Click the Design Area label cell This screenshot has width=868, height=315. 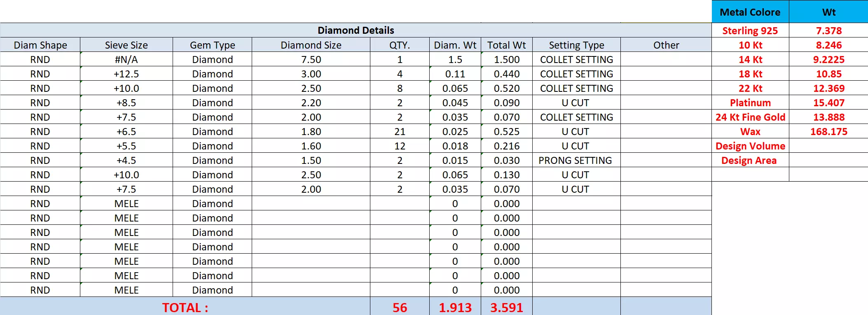click(749, 161)
